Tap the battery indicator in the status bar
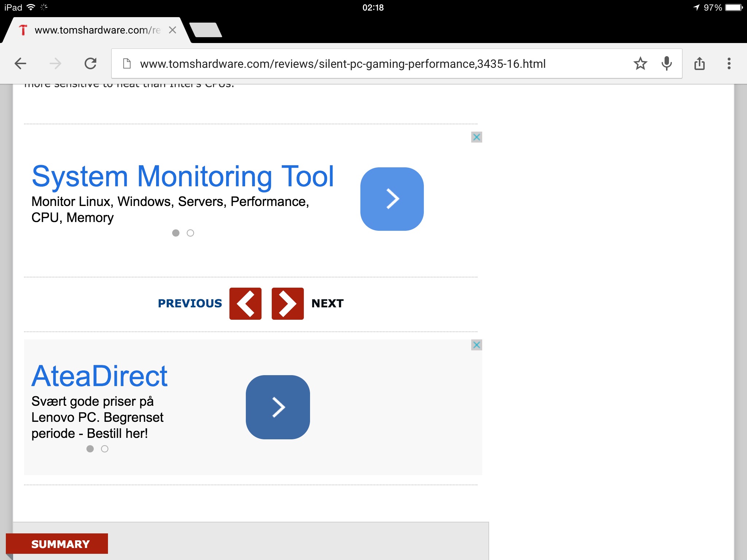Image resolution: width=747 pixels, height=560 pixels. [734, 7]
